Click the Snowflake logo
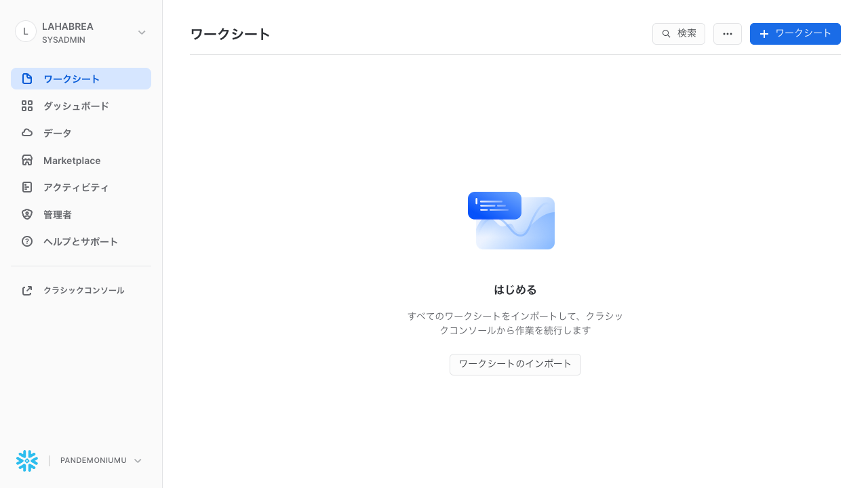Screen dimensions: 868x488 (27, 461)
